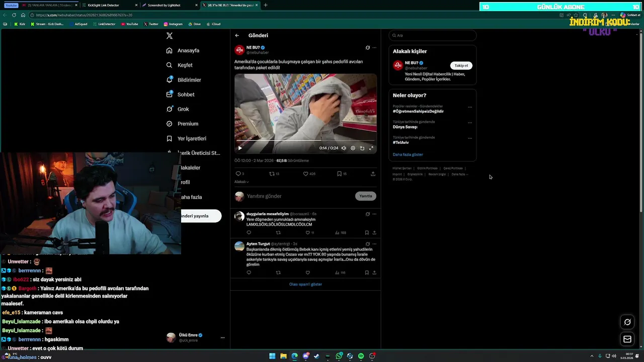Open WhatsApp from the taskbar
This screenshot has width=644, height=362.
tap(339, 356)
